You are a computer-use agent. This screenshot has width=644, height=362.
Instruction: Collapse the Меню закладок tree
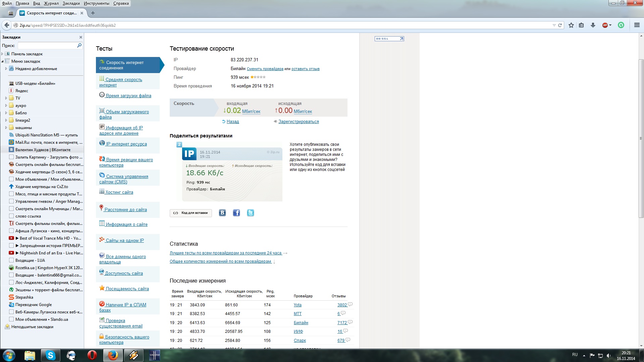pos(2,61)
